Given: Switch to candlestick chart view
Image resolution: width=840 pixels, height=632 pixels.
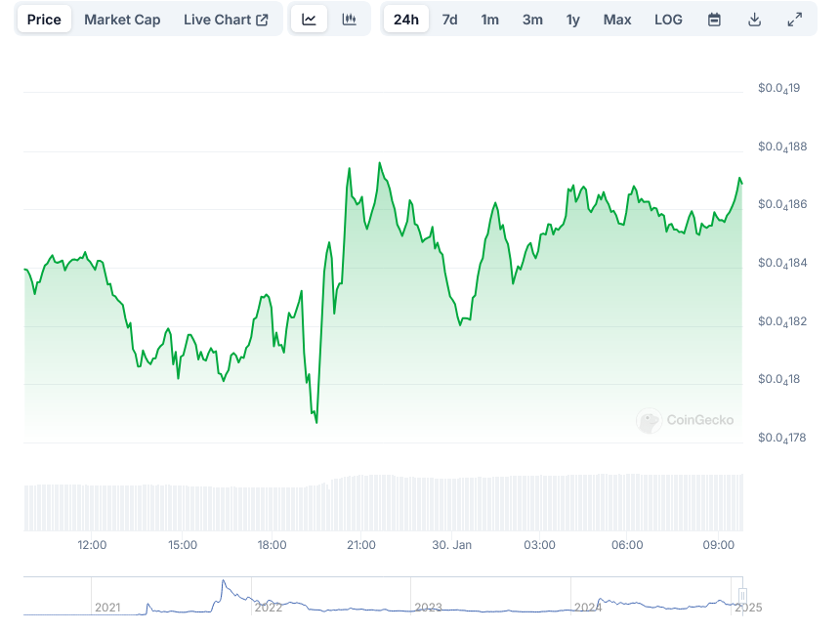Looking at the screenshot, I should 349,20.
